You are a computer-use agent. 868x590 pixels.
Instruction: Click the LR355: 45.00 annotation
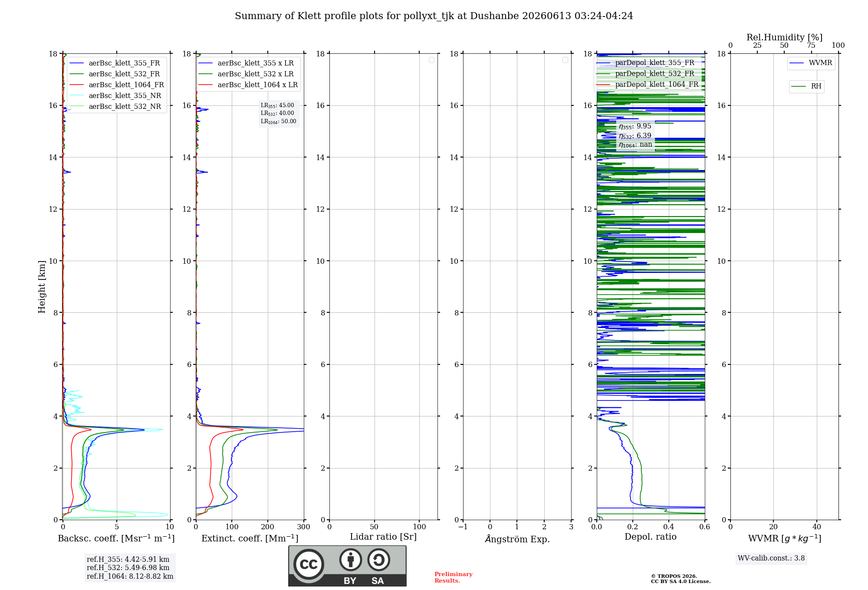(277, 105)
